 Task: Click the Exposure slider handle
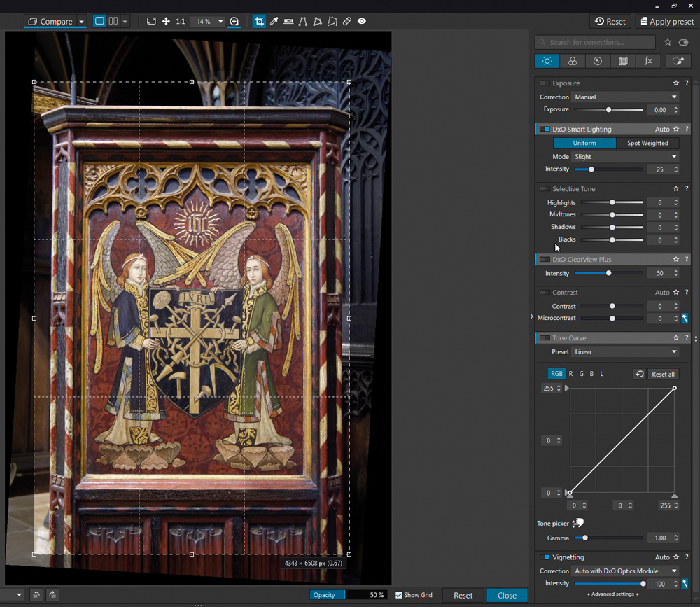tap(608, 109)
